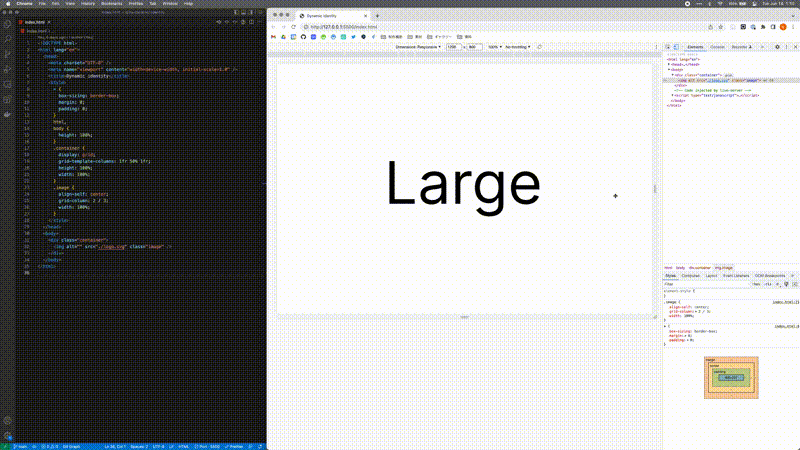Viewport: 800px width, 450px height.
Task: Click the HTML language mode in status bar
Action: coord(184,446)
